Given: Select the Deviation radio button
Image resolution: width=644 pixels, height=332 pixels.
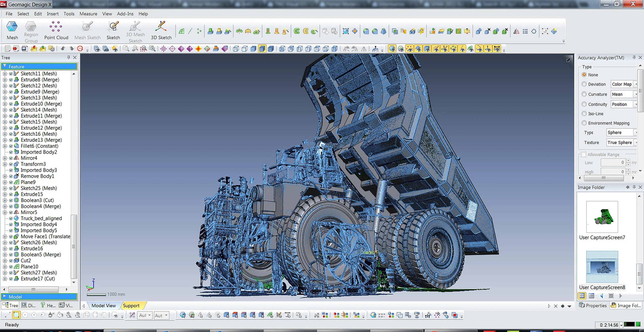Looking at the screenshot, I should point(584,84).
